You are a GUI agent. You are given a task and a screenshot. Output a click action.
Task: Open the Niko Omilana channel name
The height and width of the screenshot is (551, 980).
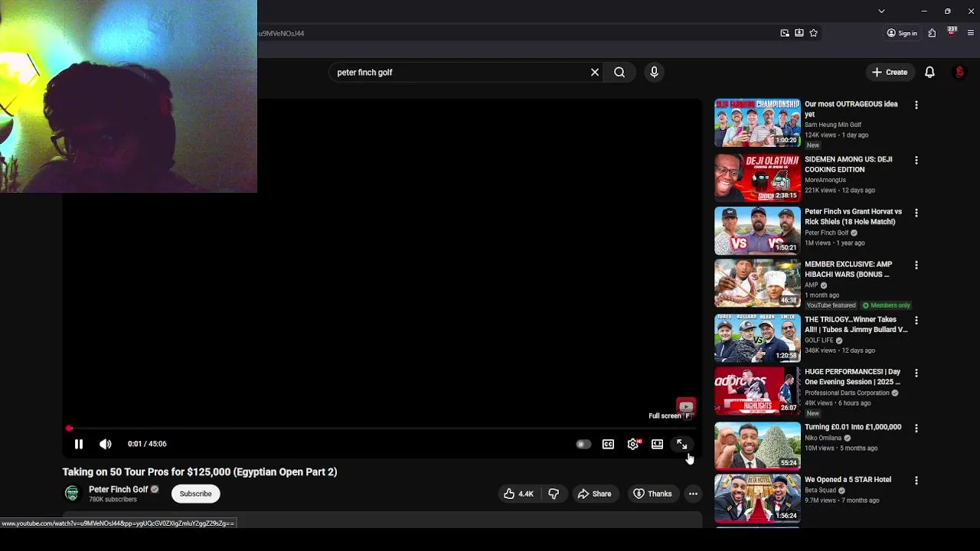pos(823,438)
